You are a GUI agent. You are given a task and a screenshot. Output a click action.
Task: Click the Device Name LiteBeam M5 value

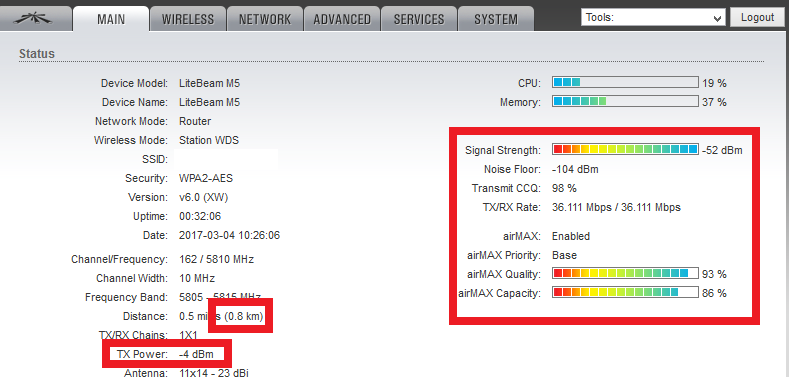209,102
